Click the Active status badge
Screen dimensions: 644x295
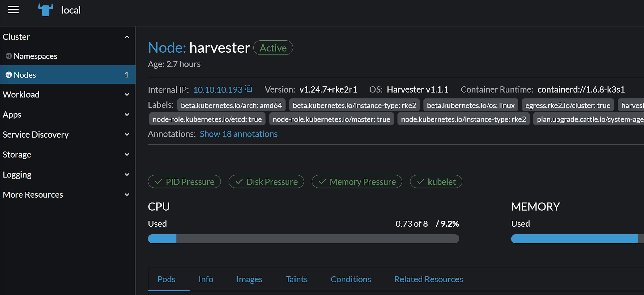[x=273, y=48]
